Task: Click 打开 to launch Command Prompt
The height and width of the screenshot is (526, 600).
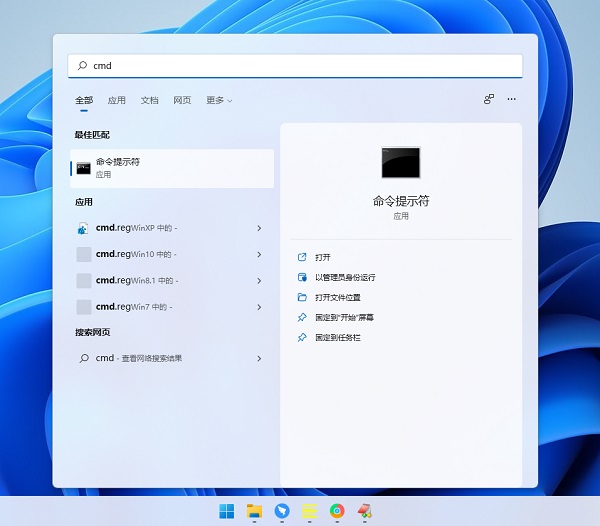Action: coord(323,257)
